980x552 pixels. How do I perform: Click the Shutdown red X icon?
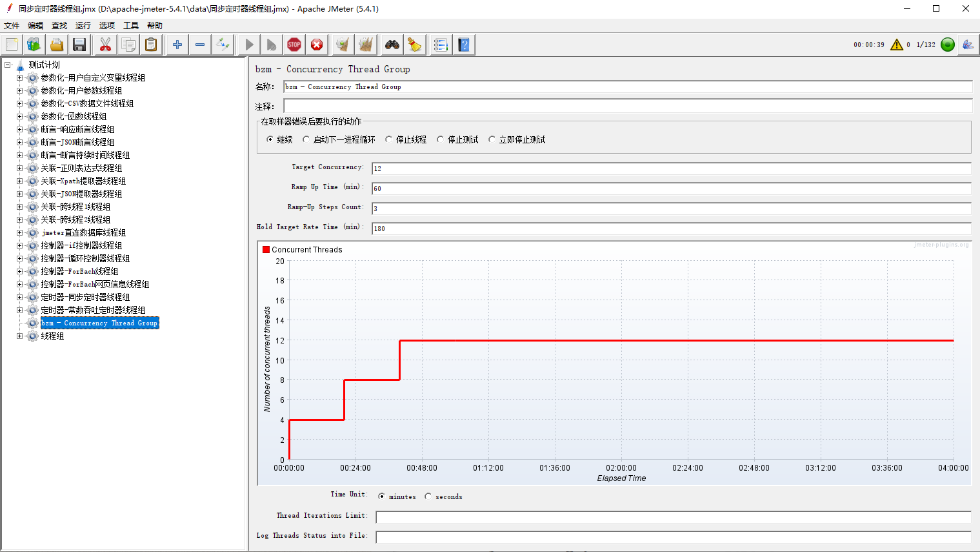[317, 45]
